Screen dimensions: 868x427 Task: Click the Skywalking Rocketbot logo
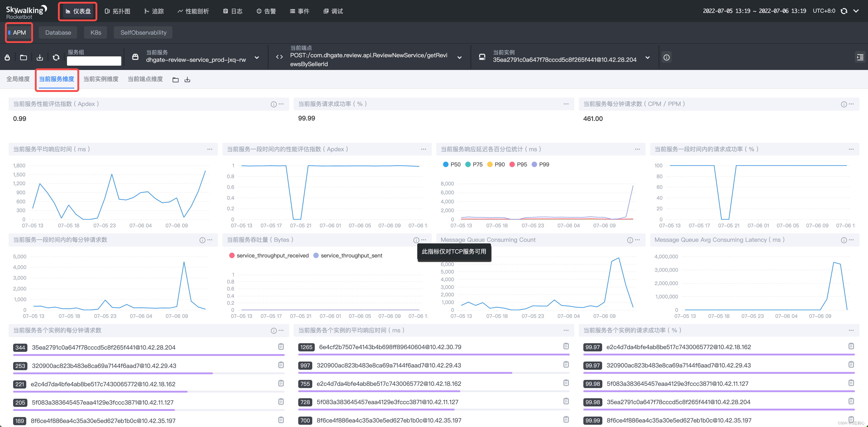pyautogui.click(x=26, y=12)
